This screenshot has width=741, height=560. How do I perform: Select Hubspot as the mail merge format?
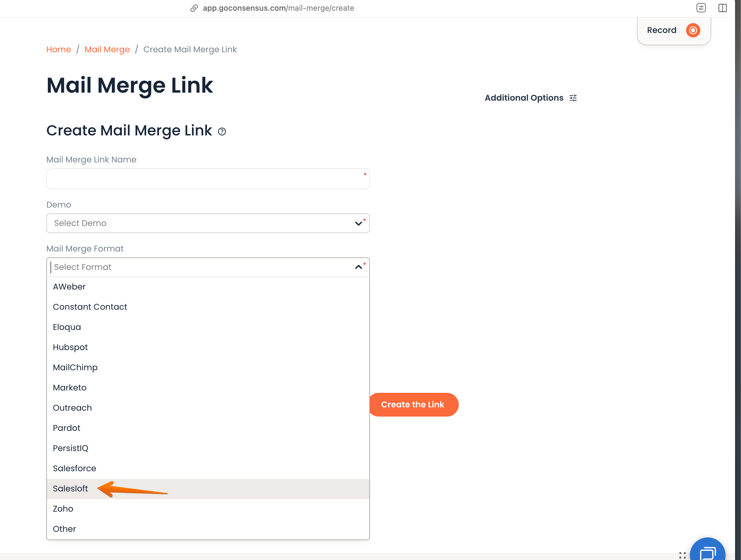[x=208, y=347]
